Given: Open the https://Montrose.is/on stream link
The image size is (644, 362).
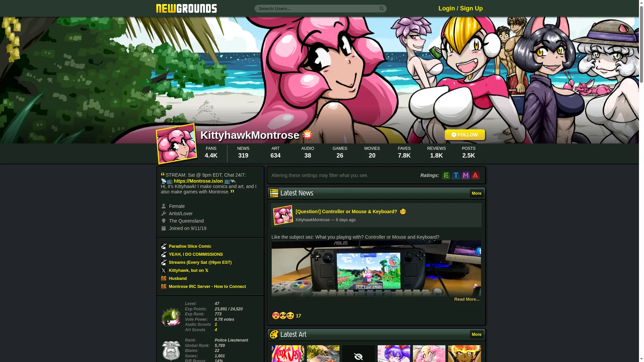Looking at the screenshot, I should 198,181.
